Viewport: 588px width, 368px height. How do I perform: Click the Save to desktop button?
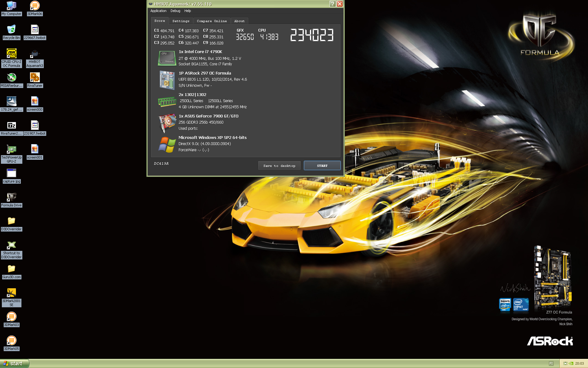pos(279,166)
